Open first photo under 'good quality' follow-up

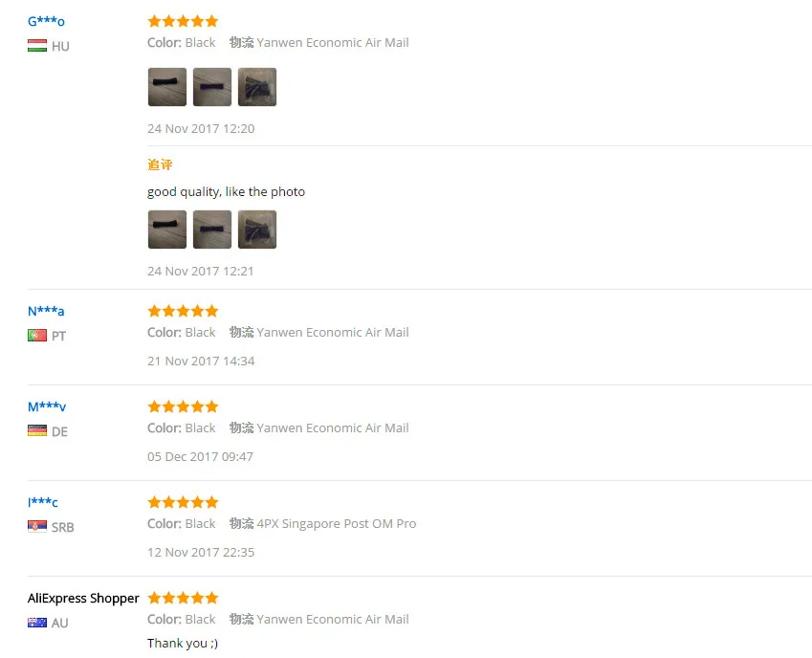[x=167, y=230]
